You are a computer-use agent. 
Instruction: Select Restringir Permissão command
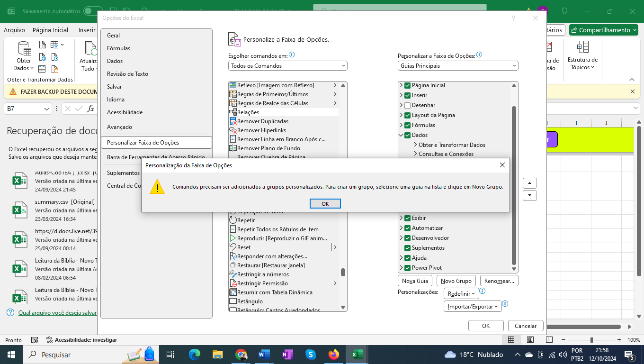click(284, 283)
